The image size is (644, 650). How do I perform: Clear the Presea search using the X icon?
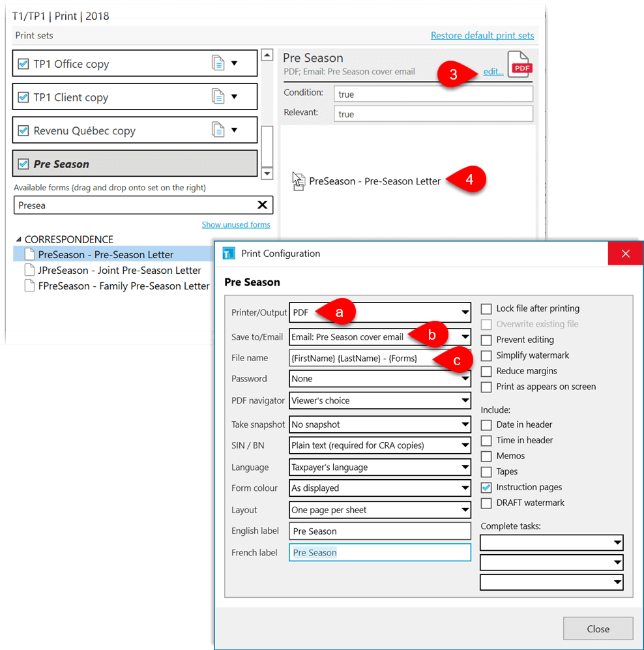(263, 204)
